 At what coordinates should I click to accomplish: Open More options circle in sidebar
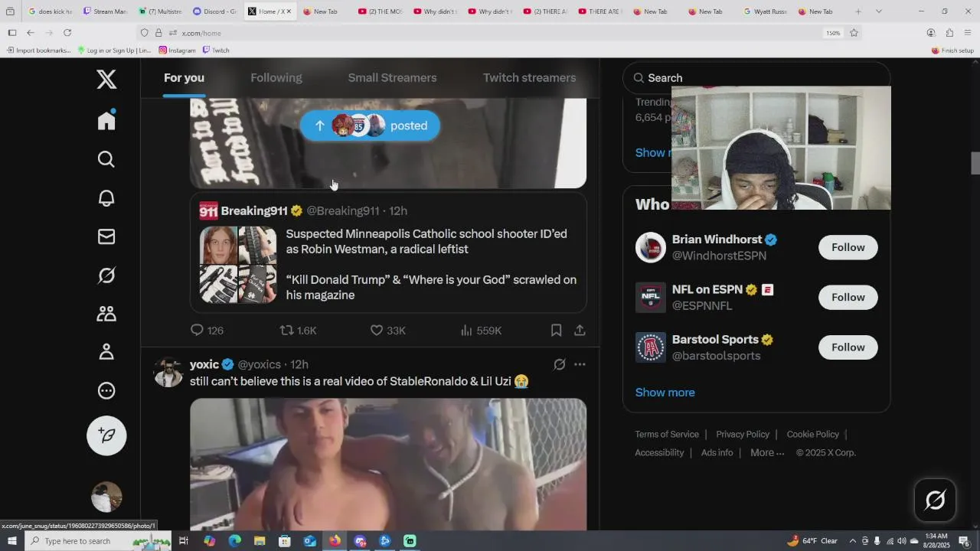pyautogui.click(x=106, y=390)
